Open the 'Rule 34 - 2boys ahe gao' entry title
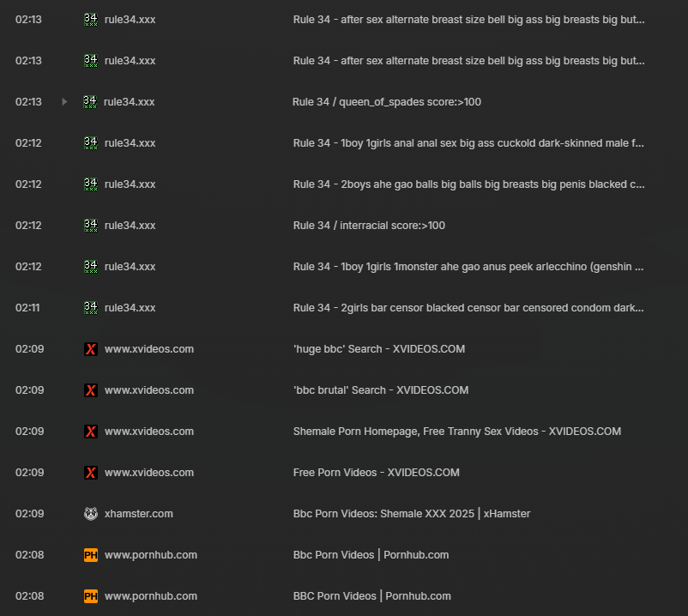Image resolution: width=688 pixels, height=616 pixels. pyautogui.click(x=469, y=184)
